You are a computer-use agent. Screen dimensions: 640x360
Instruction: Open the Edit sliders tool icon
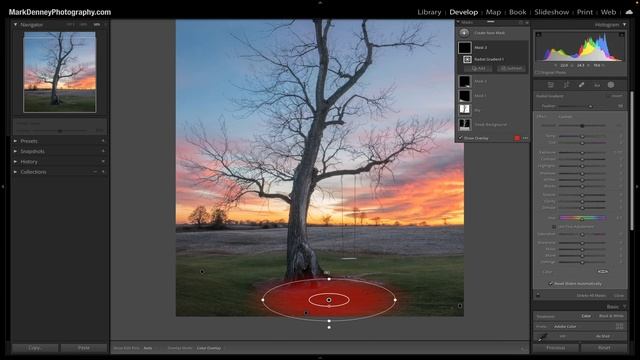tap(551, 85)
